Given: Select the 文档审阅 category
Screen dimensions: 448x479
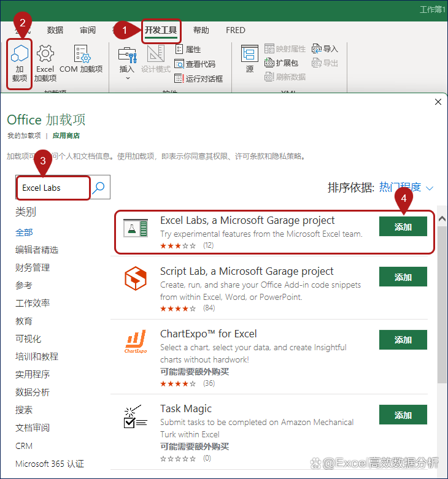Looking at the screenshot, I should 33,427.
